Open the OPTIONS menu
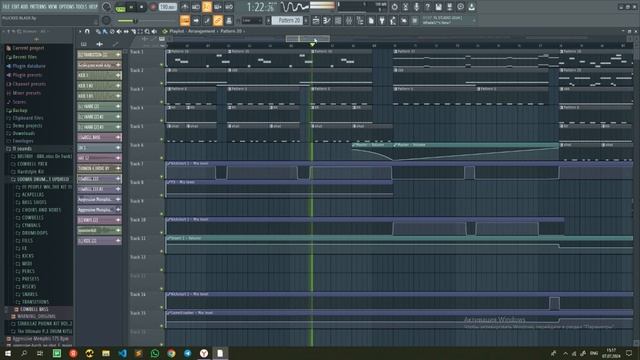 pos(67,7)
